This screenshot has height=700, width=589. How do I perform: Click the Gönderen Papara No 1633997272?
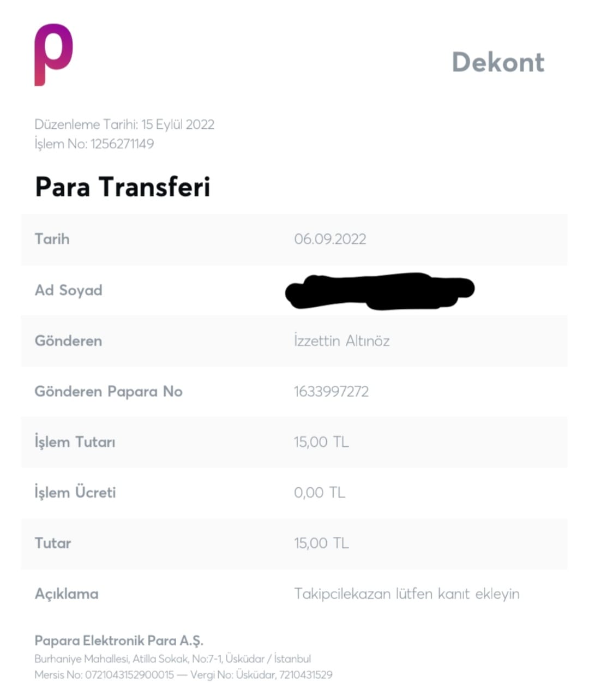[331, 392]
